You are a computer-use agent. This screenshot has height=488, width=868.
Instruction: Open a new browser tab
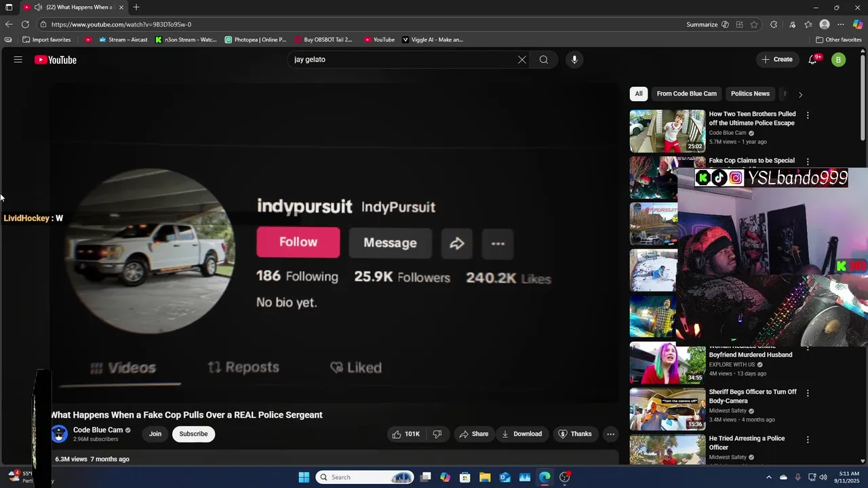pos(136,7)
